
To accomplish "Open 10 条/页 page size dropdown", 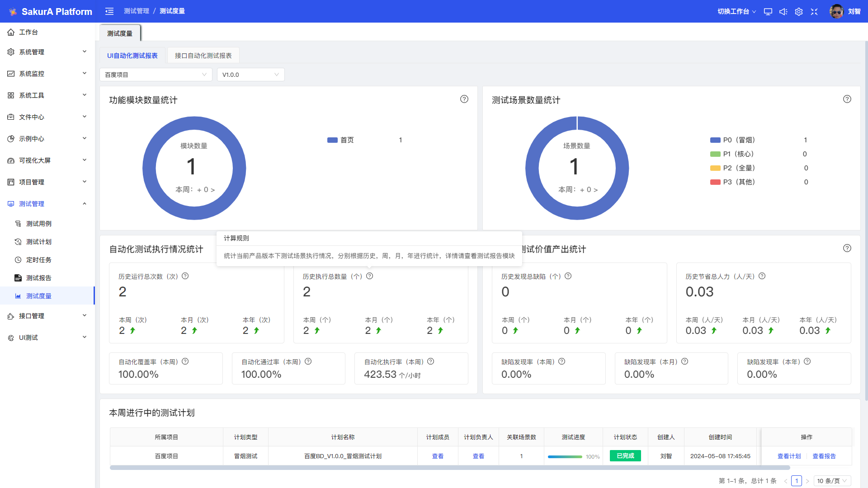I will (832, 481).
